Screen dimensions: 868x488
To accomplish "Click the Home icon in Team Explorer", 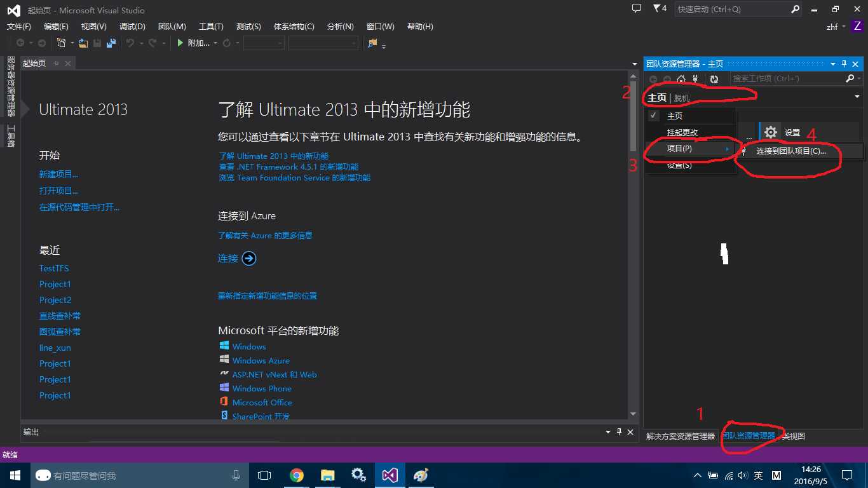I will (x=681, y=79).
